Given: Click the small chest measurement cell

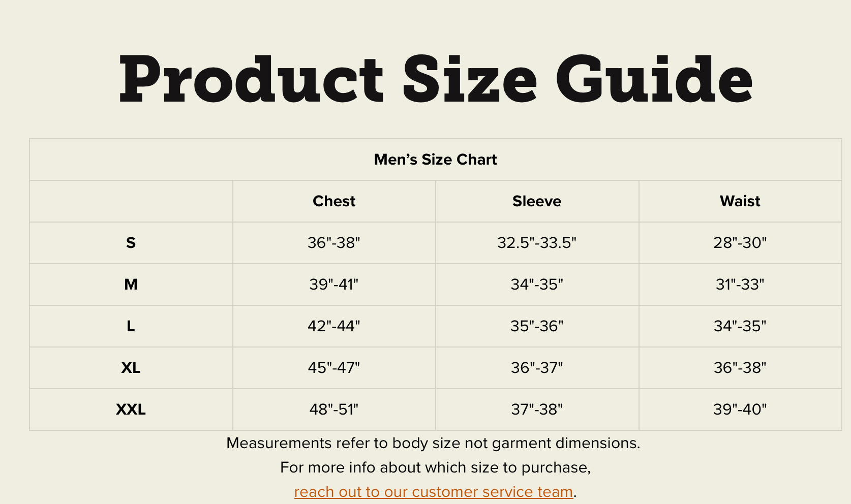Looking at the screenshot, I should point(334,243).
